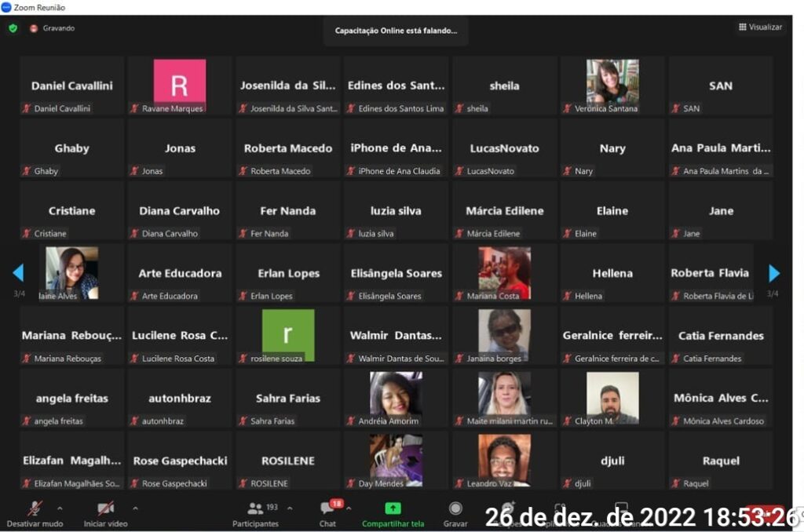Open the Chat panel
804x532 pixels.
pos(327,509)
